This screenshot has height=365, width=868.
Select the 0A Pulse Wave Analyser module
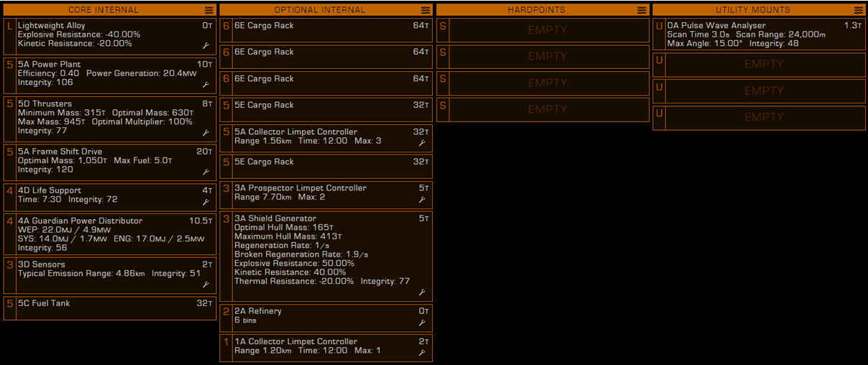tap(759, 34)
